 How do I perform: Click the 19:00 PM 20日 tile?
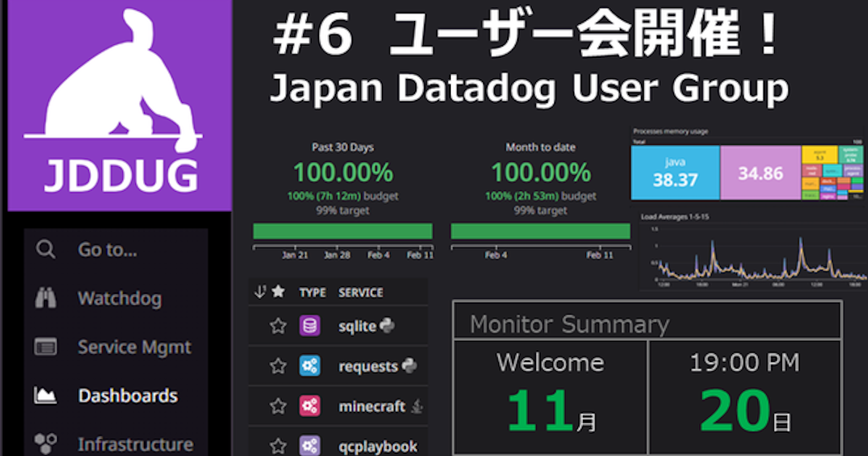click(x=744, y=397)
